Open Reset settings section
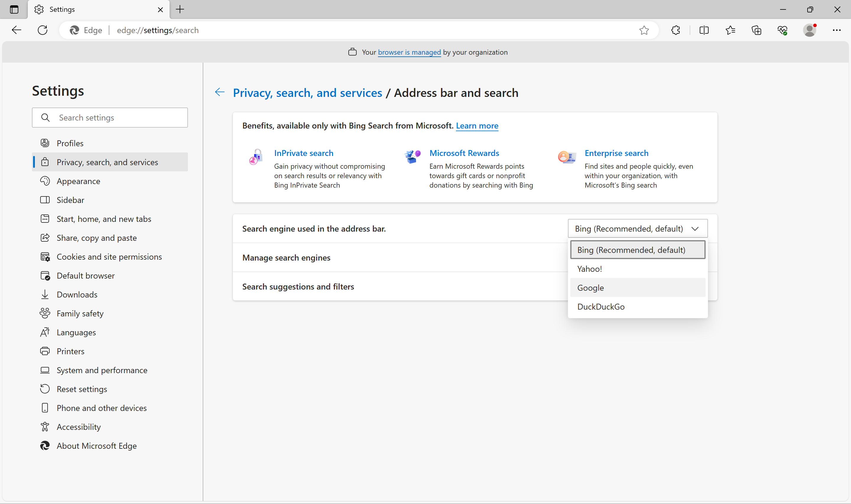 click(x=110, y=389)
